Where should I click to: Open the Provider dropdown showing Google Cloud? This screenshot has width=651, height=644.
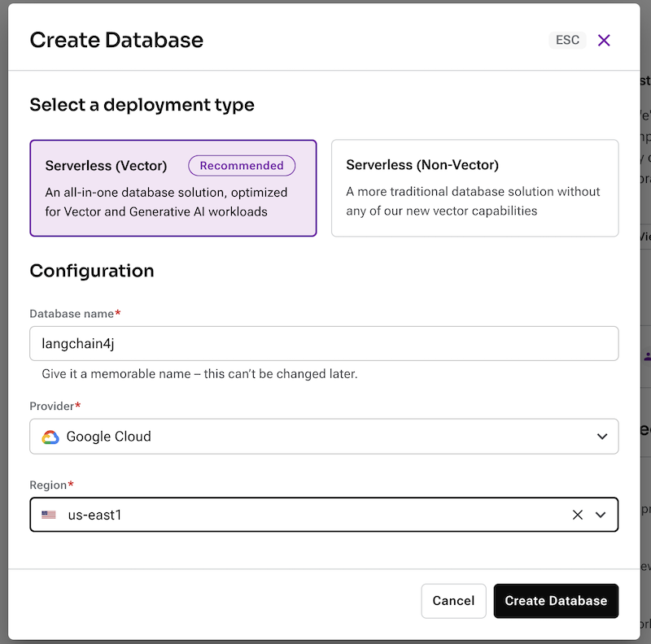tap(324, 437)
